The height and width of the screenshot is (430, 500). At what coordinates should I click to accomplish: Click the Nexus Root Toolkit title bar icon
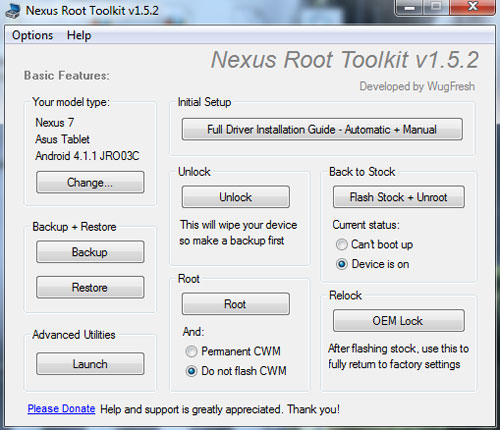coord(13,11)
